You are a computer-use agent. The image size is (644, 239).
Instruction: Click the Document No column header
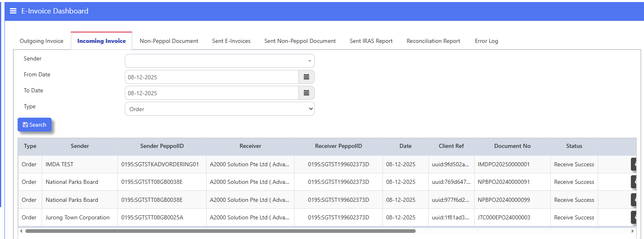click(x=512, y=146)
